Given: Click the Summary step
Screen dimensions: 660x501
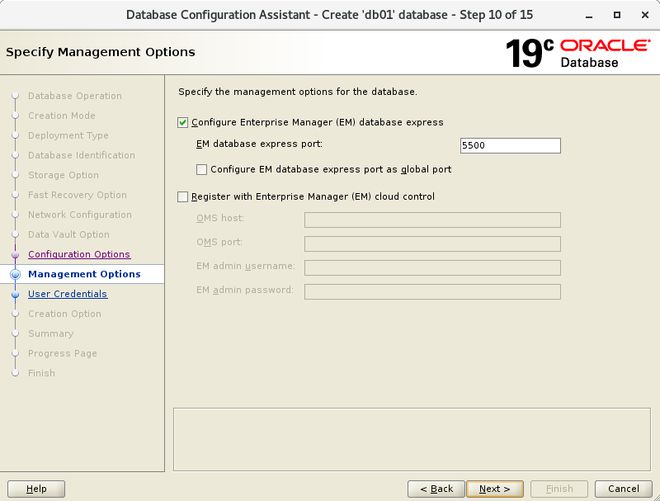Looking at the screenshot, I should (51, 333).
